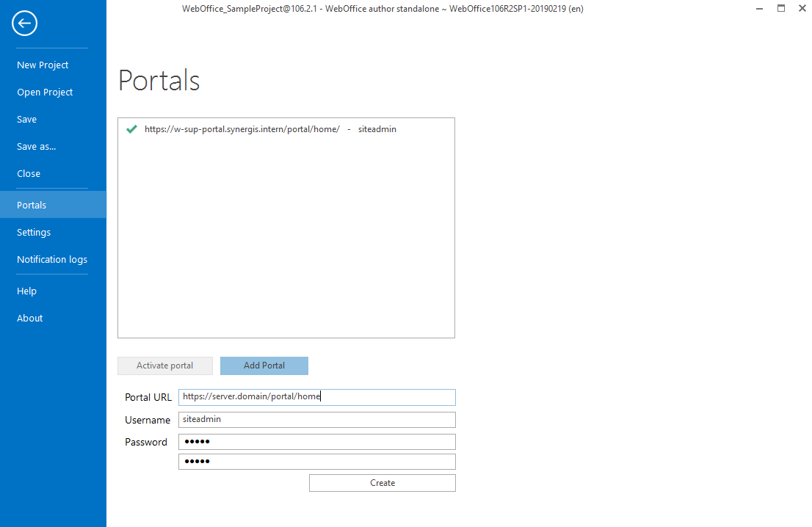Click inside the Portal URL field
This screenshot has width=812, height=527.
pos(316,397)
